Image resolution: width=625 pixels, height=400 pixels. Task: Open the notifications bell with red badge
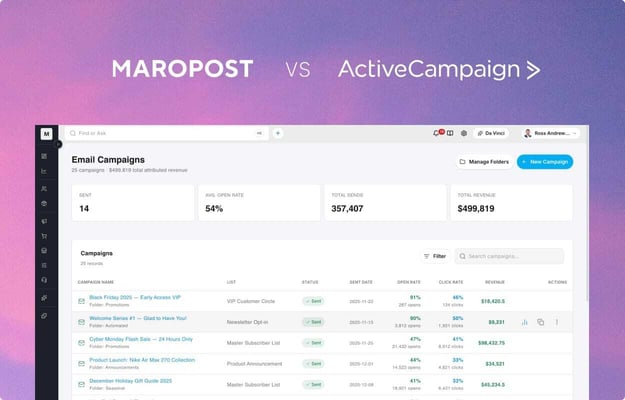pos(436,133)
